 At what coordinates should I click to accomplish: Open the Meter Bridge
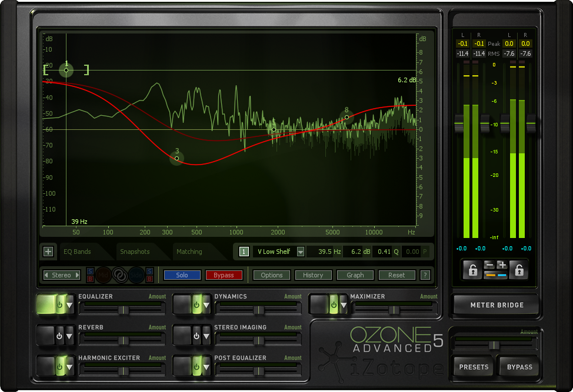[497, 305]
